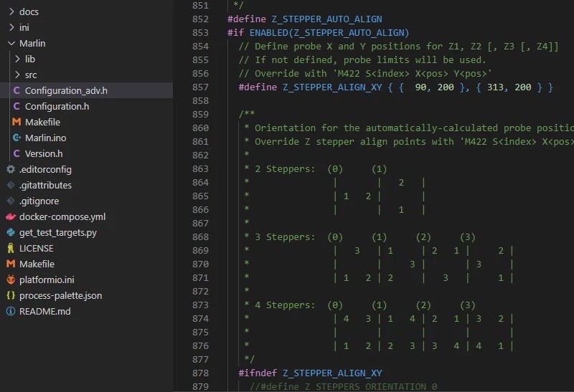Click the gear icon of .editorconfig
Screen dimensions: 574x392
pyautogui.click(x=11, y=169)
